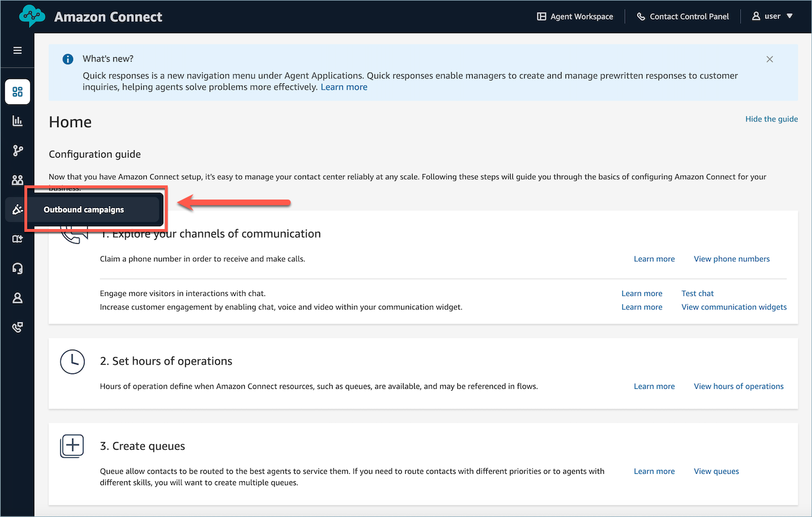
Task: Open Agent Workspace from top bar
Action: pos(575,16)
